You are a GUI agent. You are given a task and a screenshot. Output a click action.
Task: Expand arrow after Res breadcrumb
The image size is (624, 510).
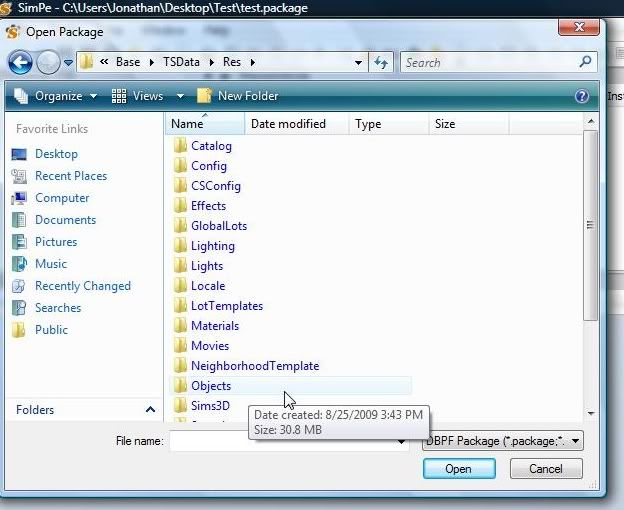click(x=253, y=62)
